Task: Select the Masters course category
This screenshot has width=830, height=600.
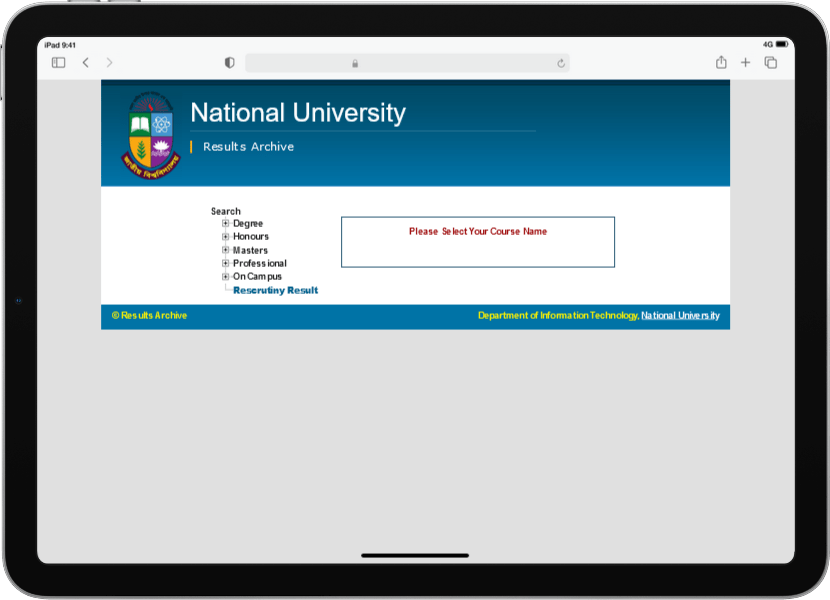Action: (x=250, y=250)
